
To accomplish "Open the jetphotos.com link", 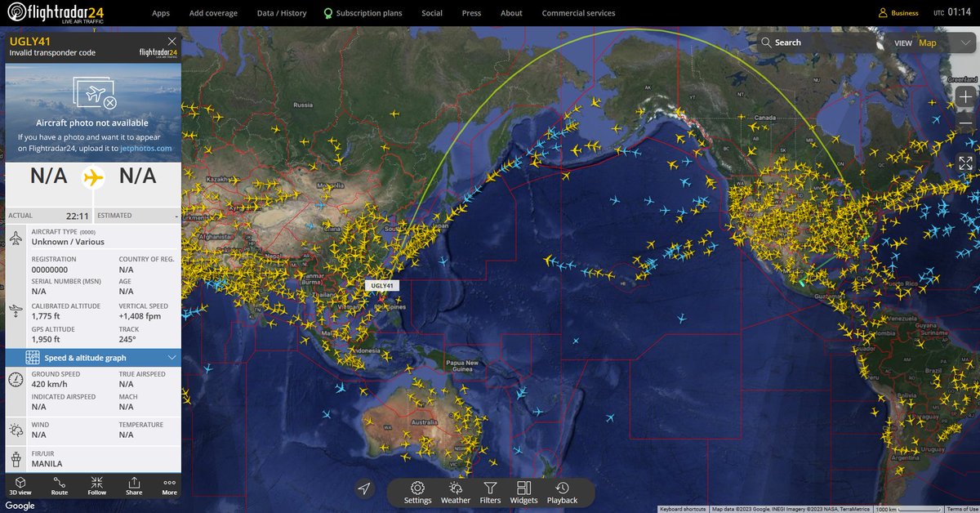I will [x=146, y=149].
